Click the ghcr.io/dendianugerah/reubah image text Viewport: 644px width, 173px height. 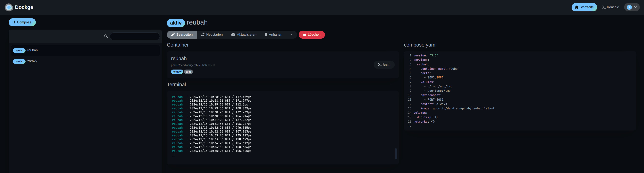[x=189, y=65]
